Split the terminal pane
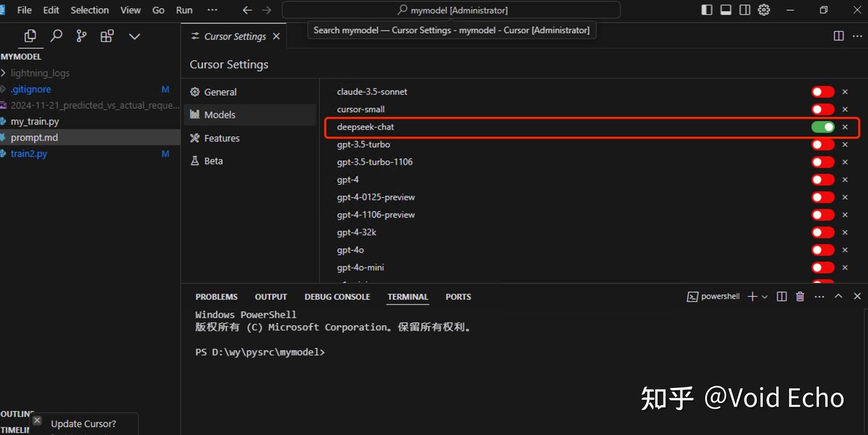This screenshot has width=868, height=435. 782,296
